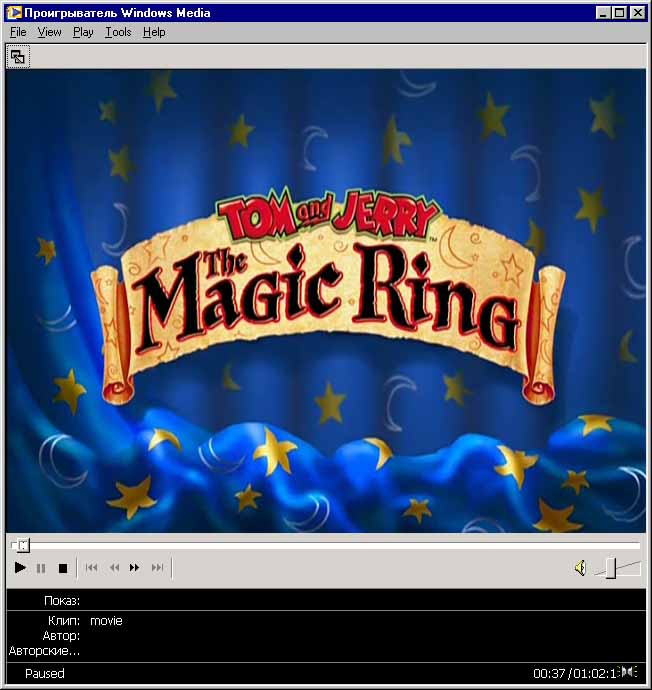This screenshot has height=690, width=652.
Task: Skip to next track button
Action: coord(157,568)
